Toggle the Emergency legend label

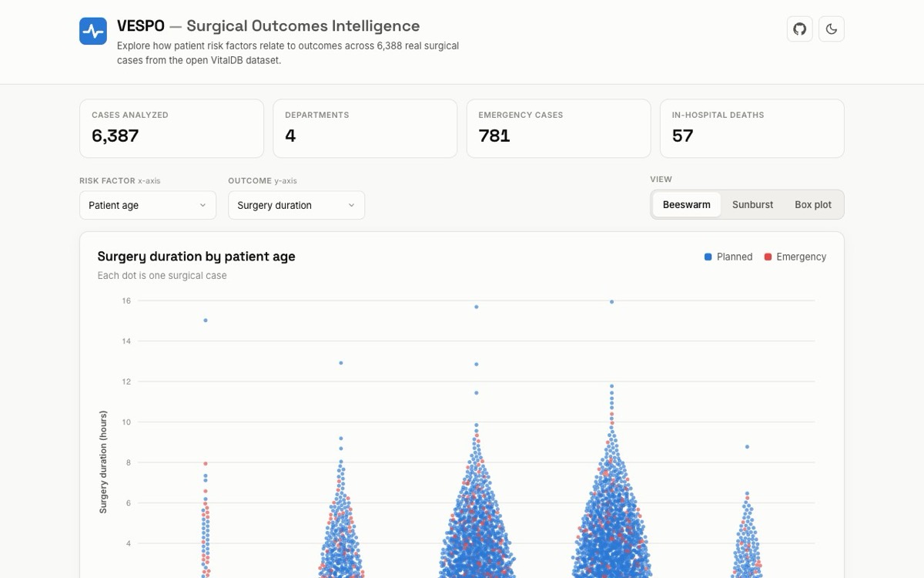pyautogui.click(x=801, y=257)
